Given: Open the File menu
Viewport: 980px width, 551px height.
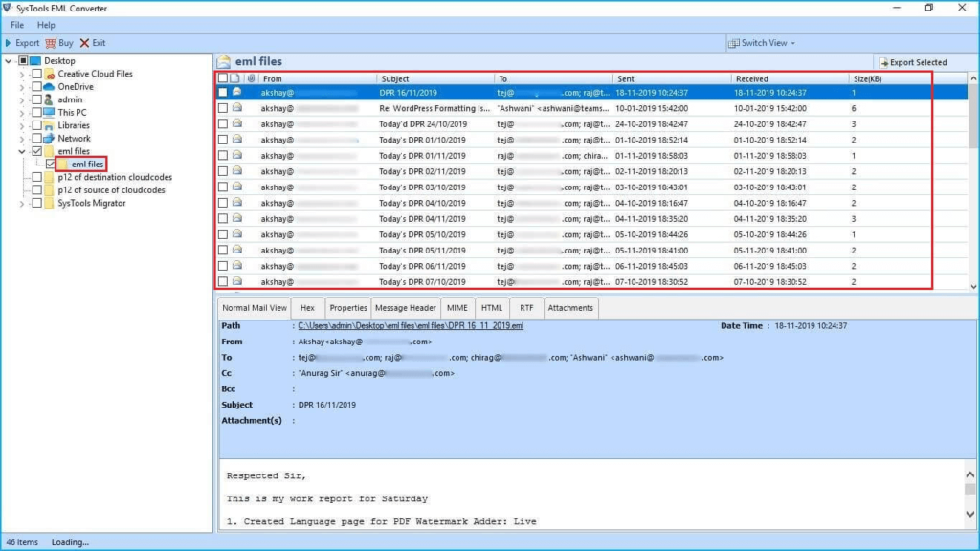Looking at the screenshot, I should click(16, 25).
